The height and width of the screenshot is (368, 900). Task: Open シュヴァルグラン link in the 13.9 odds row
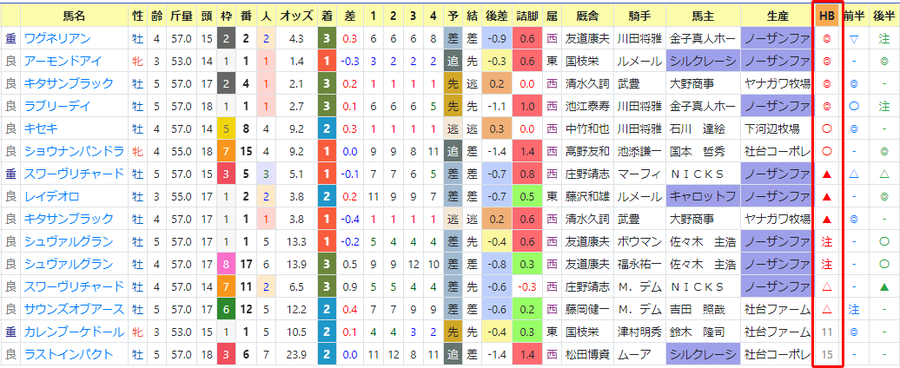point(68,265)
